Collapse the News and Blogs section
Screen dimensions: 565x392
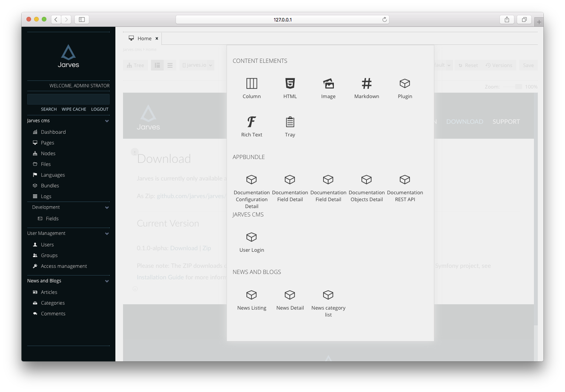[x=107, y=281]
